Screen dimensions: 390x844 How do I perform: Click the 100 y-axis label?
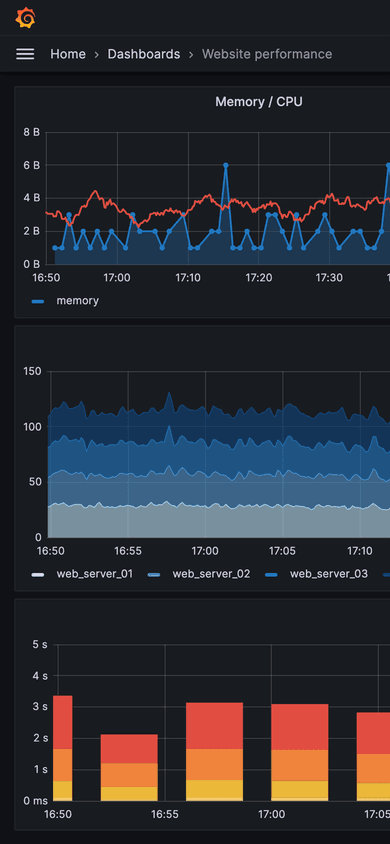[32, 427]
